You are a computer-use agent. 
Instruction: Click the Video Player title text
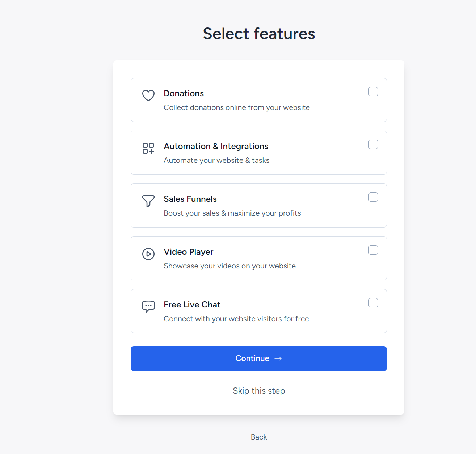click(189, 252)
